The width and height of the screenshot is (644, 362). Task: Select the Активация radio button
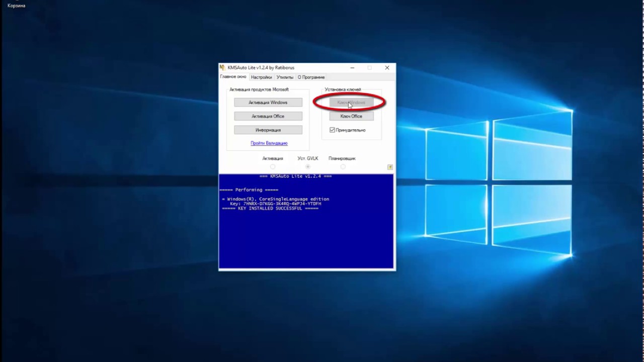[x=273, y=166]
